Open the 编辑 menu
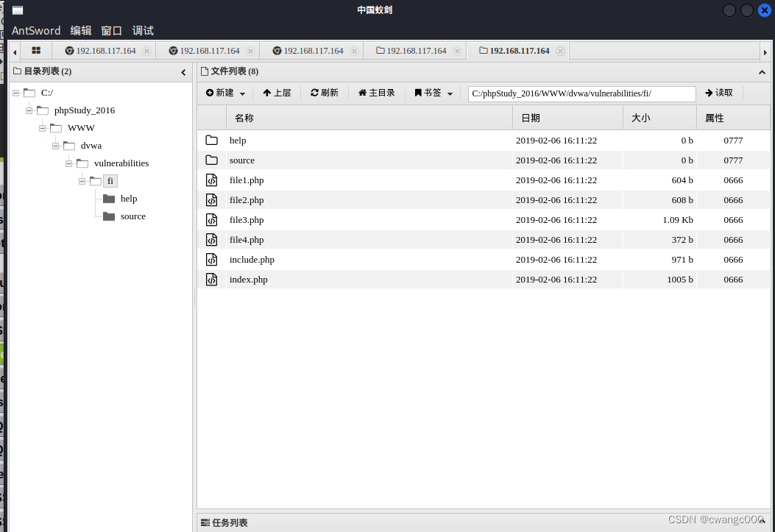Image resolution: width=775 pixels, height=532 pixels. coord(80,31)
